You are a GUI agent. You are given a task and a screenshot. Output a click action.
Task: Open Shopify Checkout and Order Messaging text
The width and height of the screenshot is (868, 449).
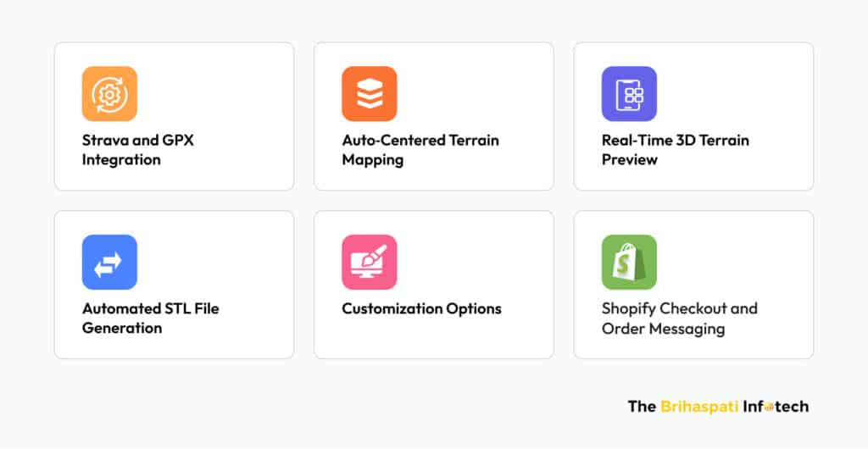click(680, 318)
